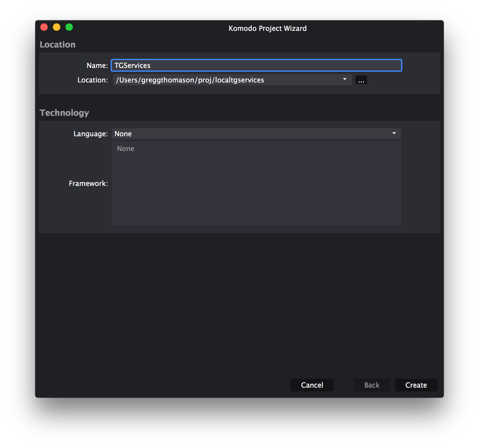Go Back in the wizard
This screenshot has height=448, width=479.
click(x=372, y=385)
